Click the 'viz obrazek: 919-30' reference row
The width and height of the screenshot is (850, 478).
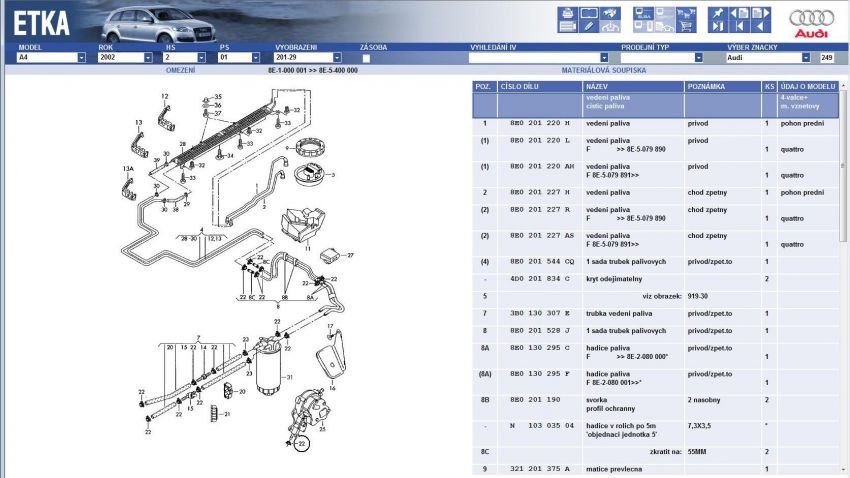coord(655,296)
